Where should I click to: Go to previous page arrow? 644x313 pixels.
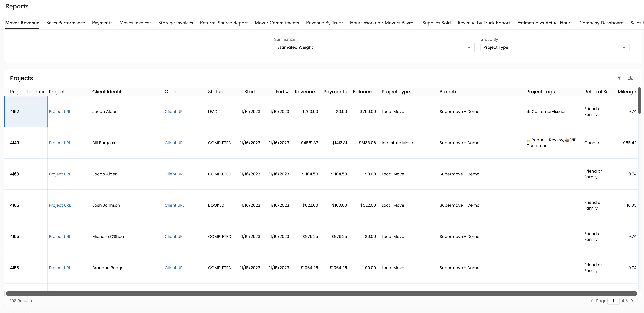click(592, 301)
